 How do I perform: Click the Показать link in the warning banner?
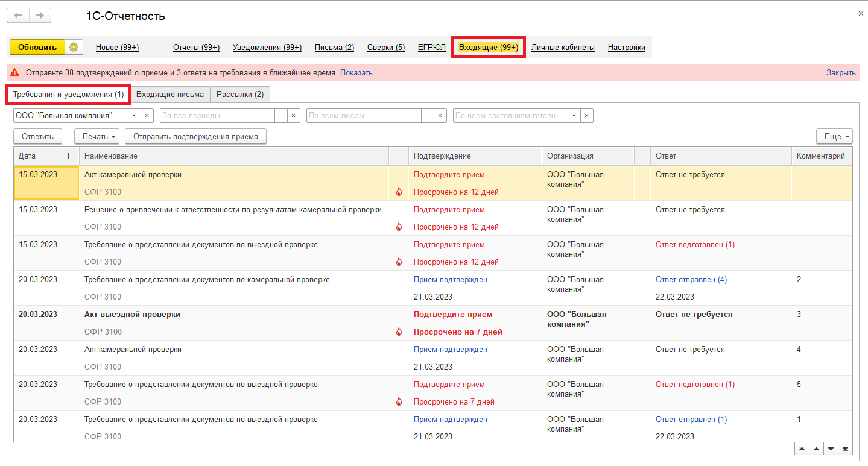tap(356, 73)
